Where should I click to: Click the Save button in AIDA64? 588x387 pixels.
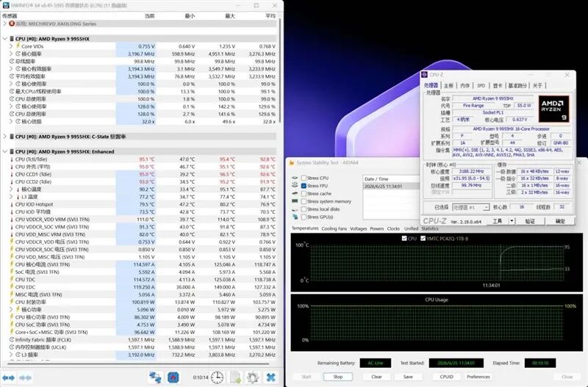tap(408, 377)
